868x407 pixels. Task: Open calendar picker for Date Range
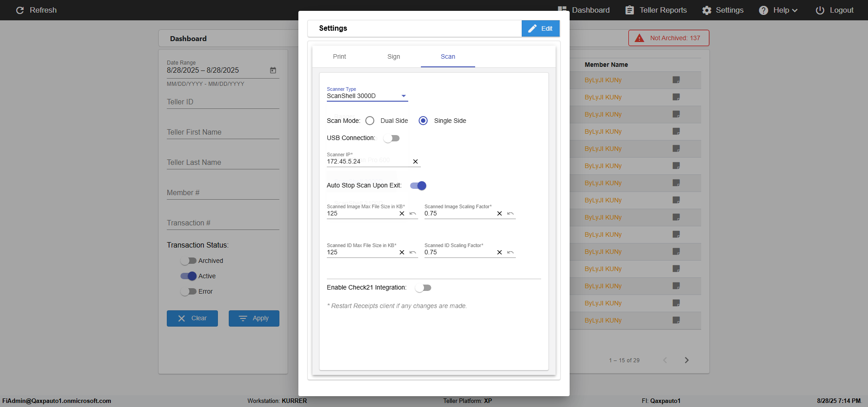(273, 70)
